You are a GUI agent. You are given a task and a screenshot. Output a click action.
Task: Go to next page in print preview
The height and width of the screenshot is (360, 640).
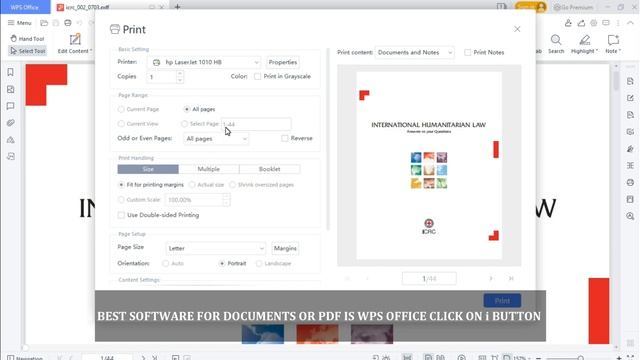click(x=491, y=278)
